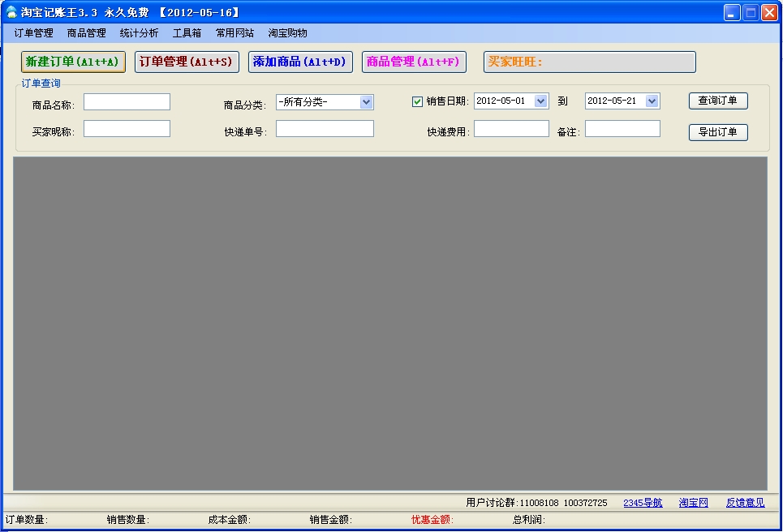Click 用户讨论群 number text
Screen dimensions: 783x532
tap(536, 503)
